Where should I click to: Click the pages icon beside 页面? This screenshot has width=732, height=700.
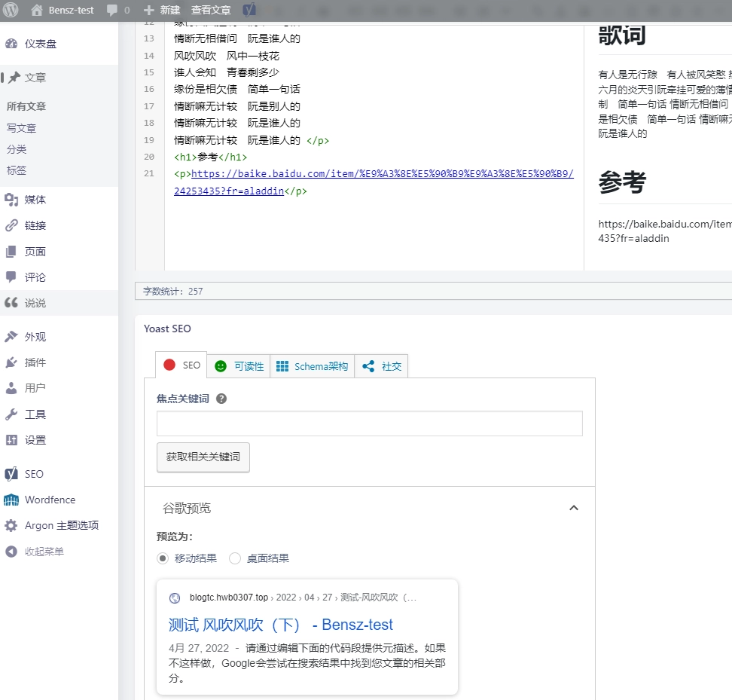pos(11,252)
